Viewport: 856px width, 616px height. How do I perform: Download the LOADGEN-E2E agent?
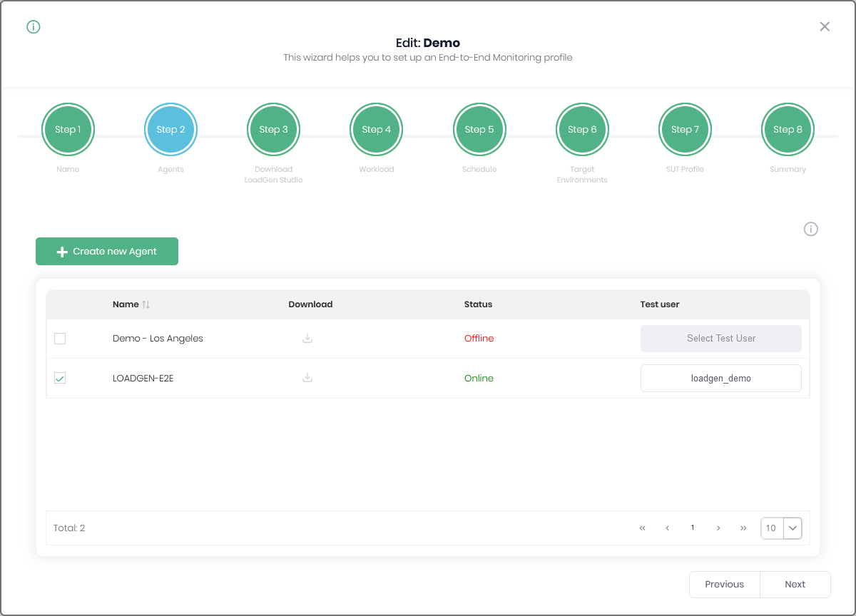click(307, 378)
